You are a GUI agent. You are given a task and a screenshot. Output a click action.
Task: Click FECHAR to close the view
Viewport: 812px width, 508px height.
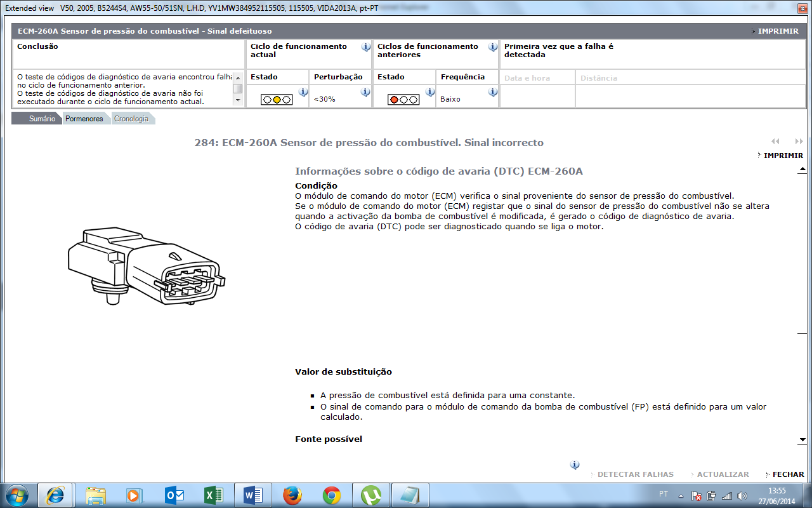787,474
